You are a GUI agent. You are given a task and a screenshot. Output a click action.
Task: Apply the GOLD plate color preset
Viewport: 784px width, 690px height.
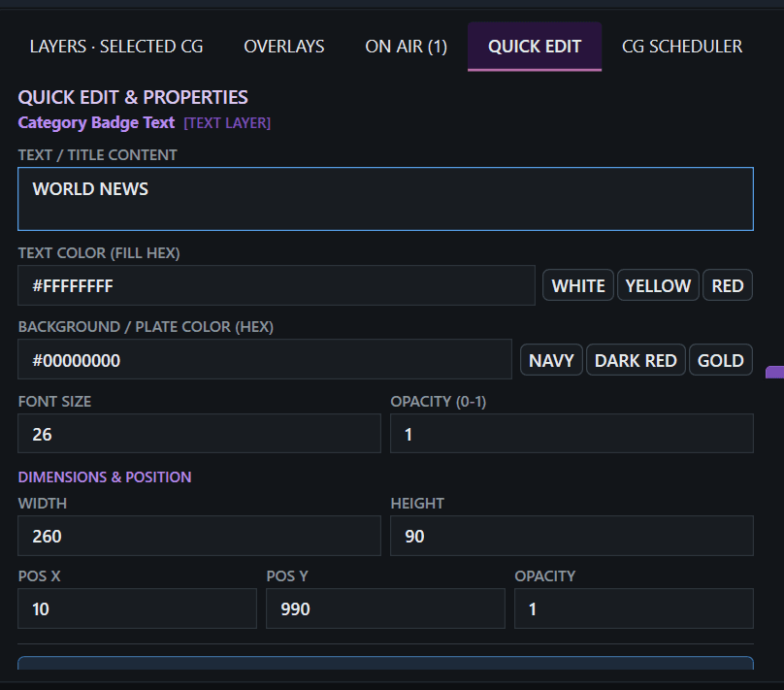point(721,360)
